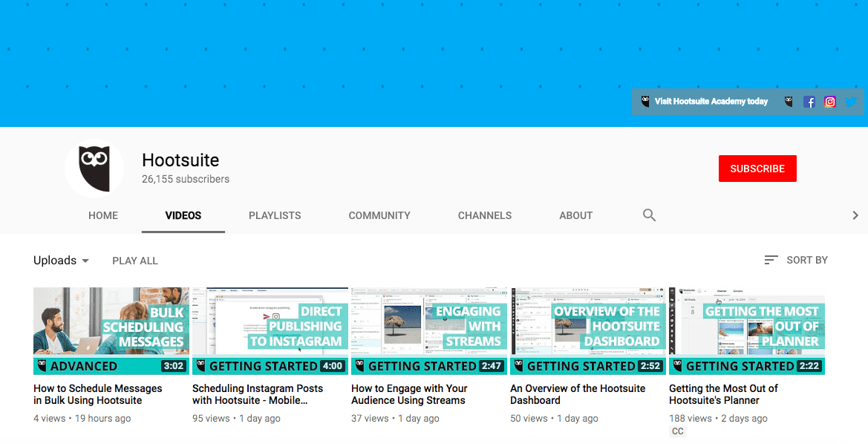Click the 26,155 subscribers count
This screenshot has height=444, width=868.
tap(186, 180)
